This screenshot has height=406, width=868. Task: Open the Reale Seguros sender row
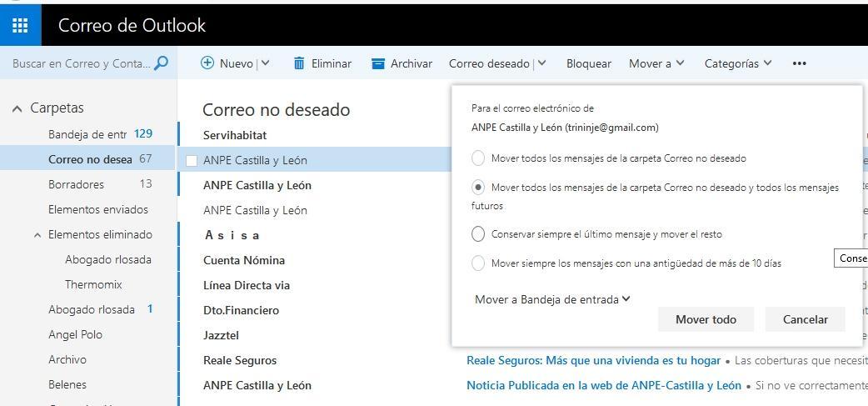[240, 361]
